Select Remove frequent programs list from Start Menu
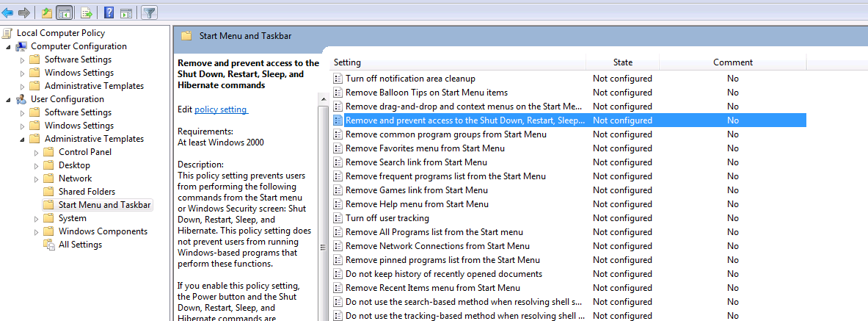This screenshot has width=868, height=321. tap(445, 176)
